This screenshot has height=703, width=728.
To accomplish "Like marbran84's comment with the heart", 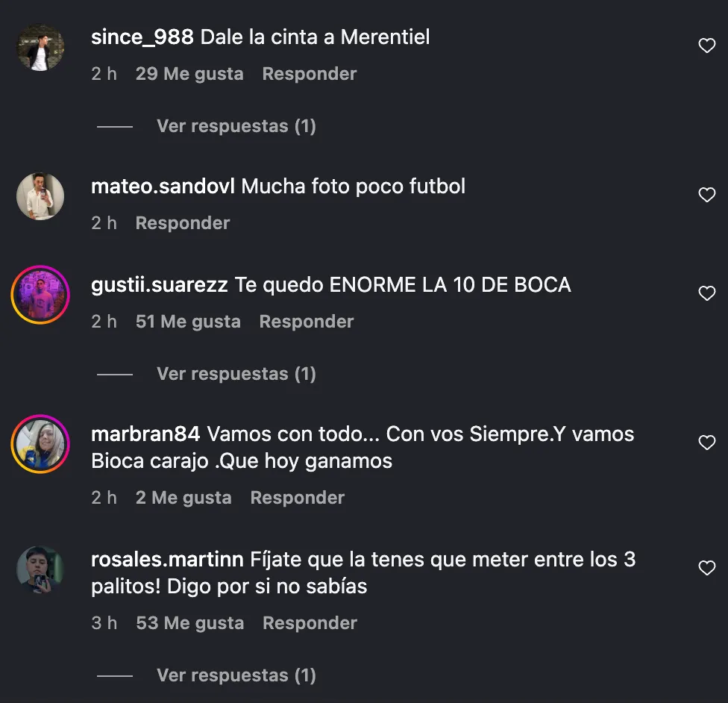I will pyautogui.click(x=706, y=443).
